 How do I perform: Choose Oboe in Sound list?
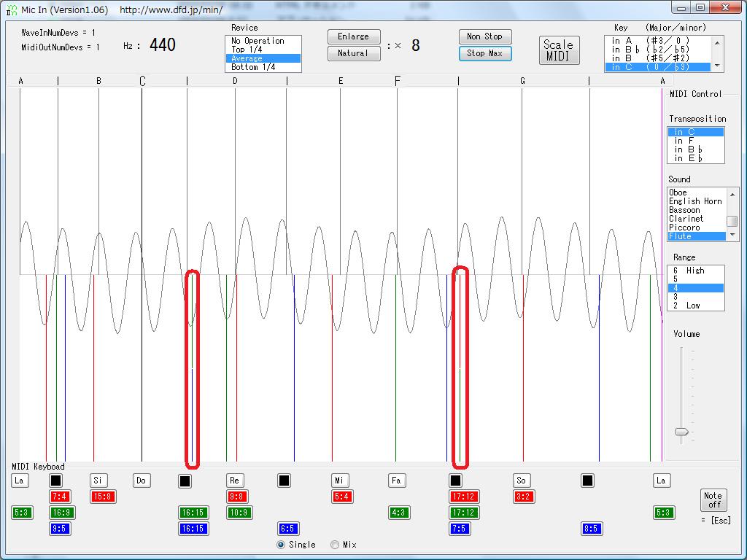697,192
